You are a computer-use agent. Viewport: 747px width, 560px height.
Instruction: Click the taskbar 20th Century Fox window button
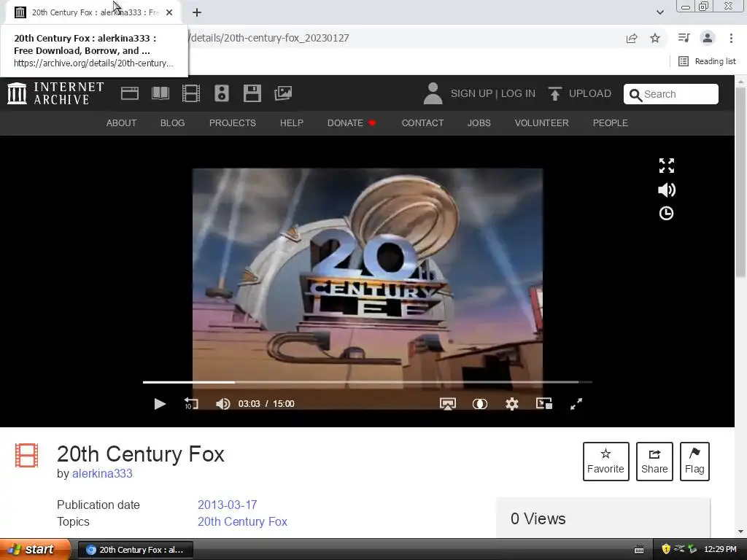(x=135, y=550)
